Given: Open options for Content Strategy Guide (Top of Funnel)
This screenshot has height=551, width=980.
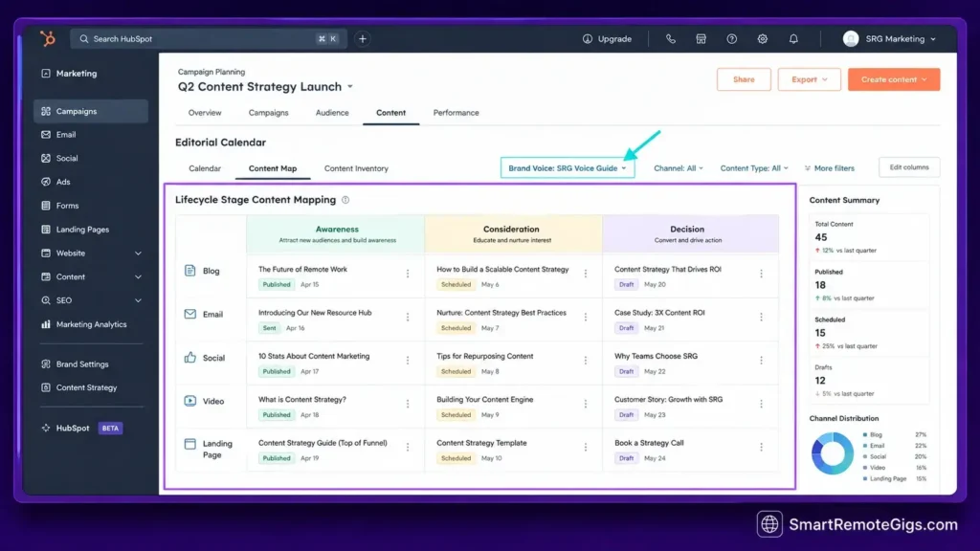Looking at the screenshot, I should [x=408, y=448].
